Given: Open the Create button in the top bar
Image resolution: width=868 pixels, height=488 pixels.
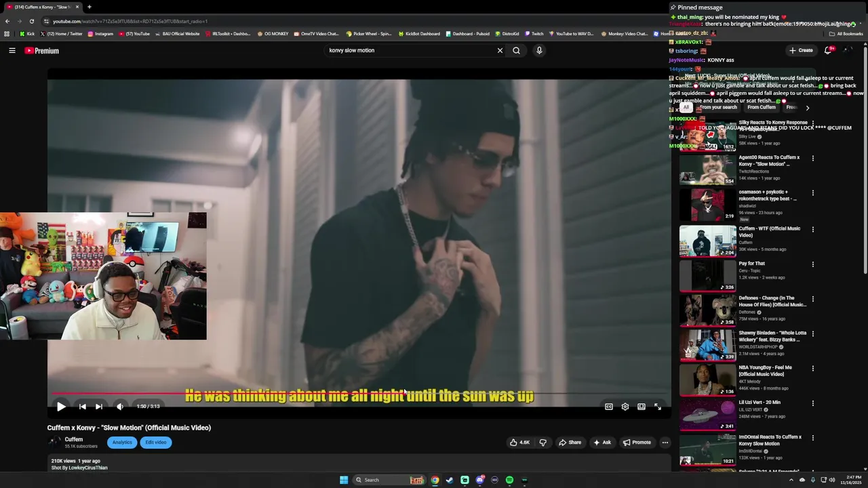Looking at the screenshot, I should click(x=801, y=50).
